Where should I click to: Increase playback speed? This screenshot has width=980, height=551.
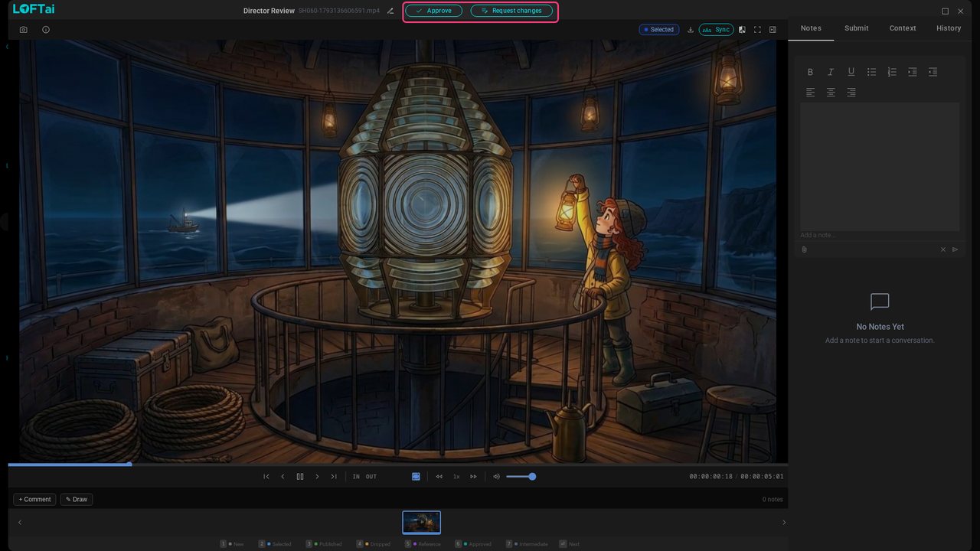tap(473, 477)
